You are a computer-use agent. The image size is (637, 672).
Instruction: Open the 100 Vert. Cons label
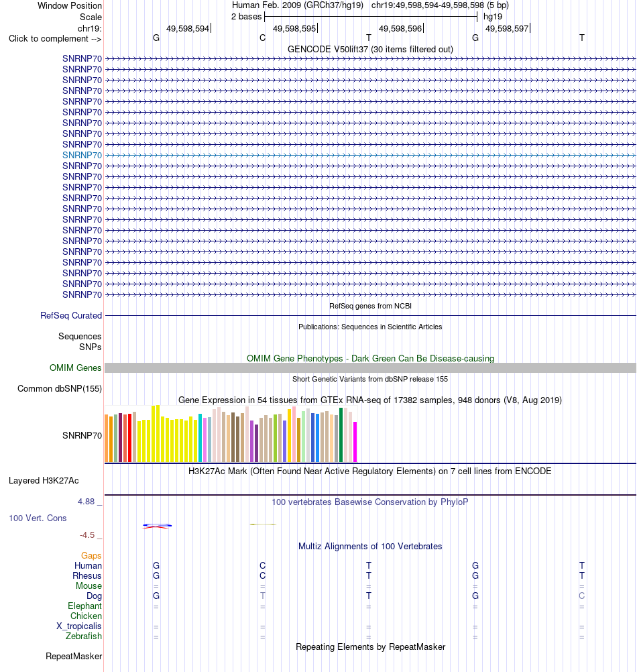point(38,518)
